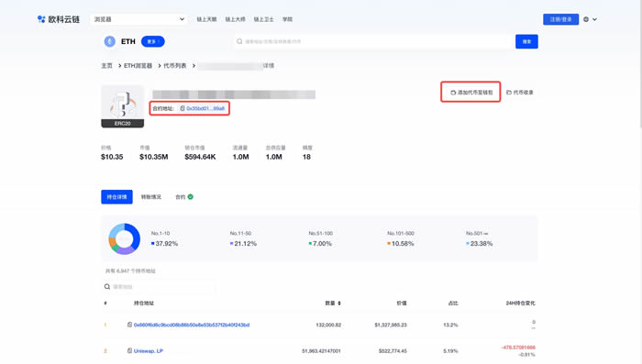Click the token logo thumbnail labeled ERC20
The image size is (642, 364).
coord(122,106)
